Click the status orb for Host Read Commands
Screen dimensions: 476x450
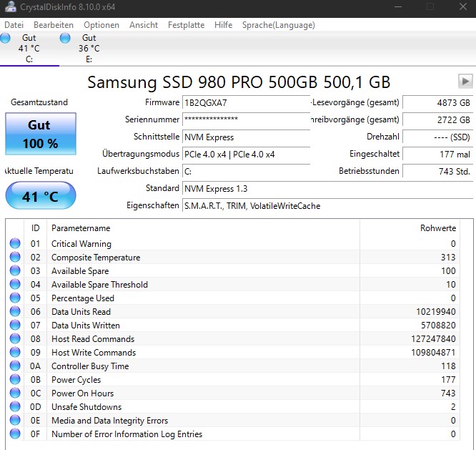pos(15,338)
